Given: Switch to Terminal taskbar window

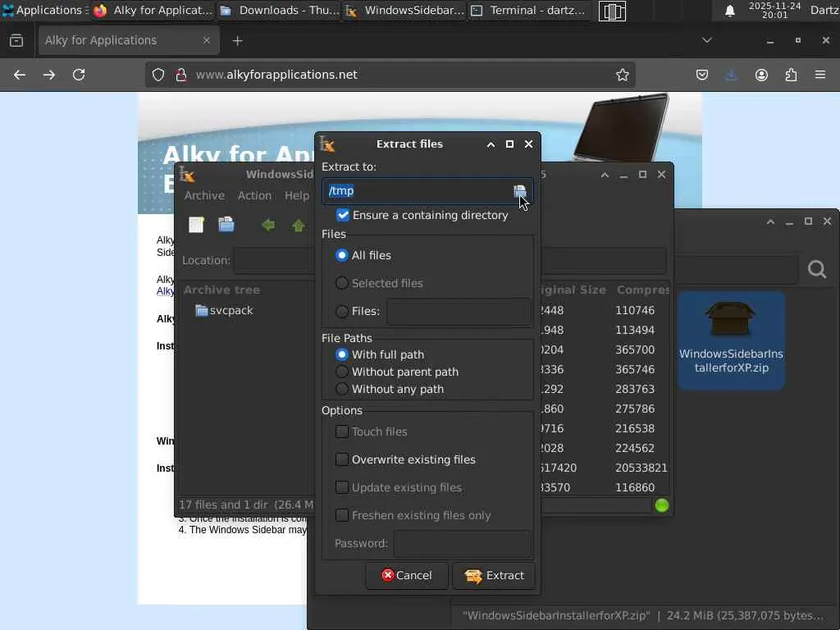Looking at the screenshot, I should pos(528,10).
